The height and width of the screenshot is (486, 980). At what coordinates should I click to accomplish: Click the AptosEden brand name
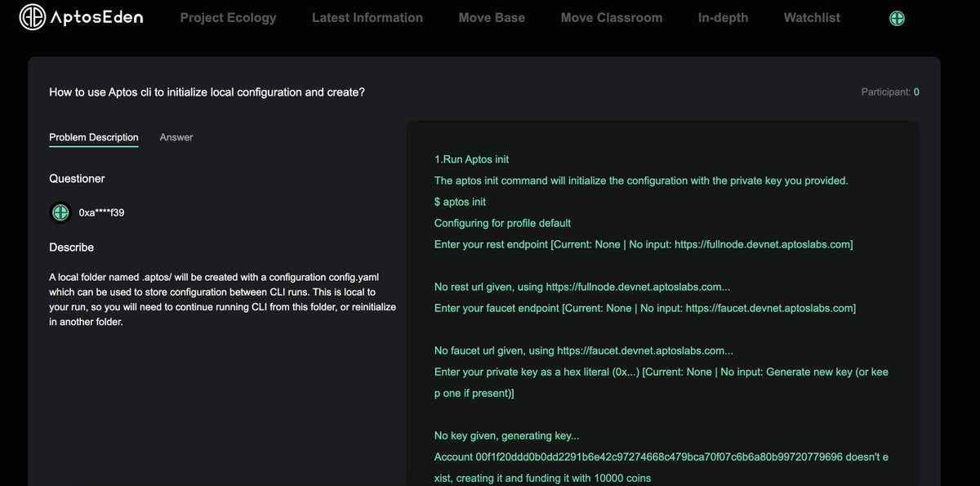[x=96, y=17]
